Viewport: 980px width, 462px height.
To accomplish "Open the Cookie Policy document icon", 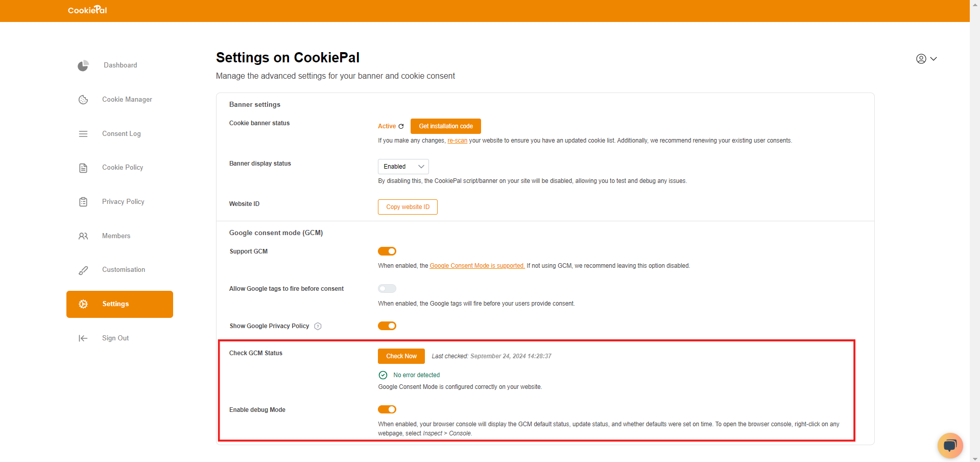I will [83, 168].
